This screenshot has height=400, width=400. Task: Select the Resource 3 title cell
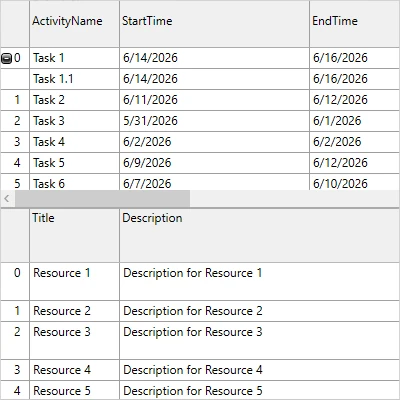tap(74, 340)
